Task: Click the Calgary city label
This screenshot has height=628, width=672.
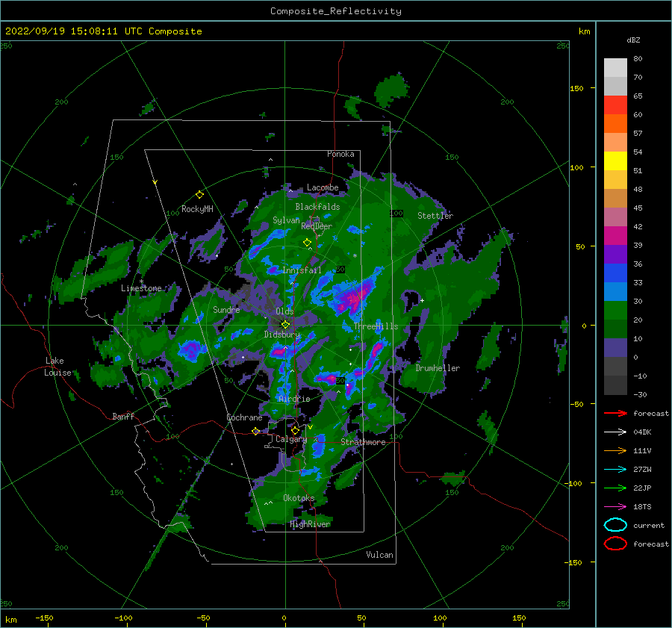Action: [x=291, y=439]
